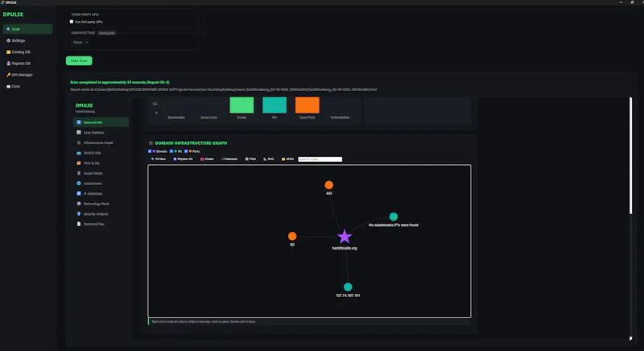This screenshot has width=644, height=351.
Task: Click the green Emails chart bar
Action: coord(242,105)
